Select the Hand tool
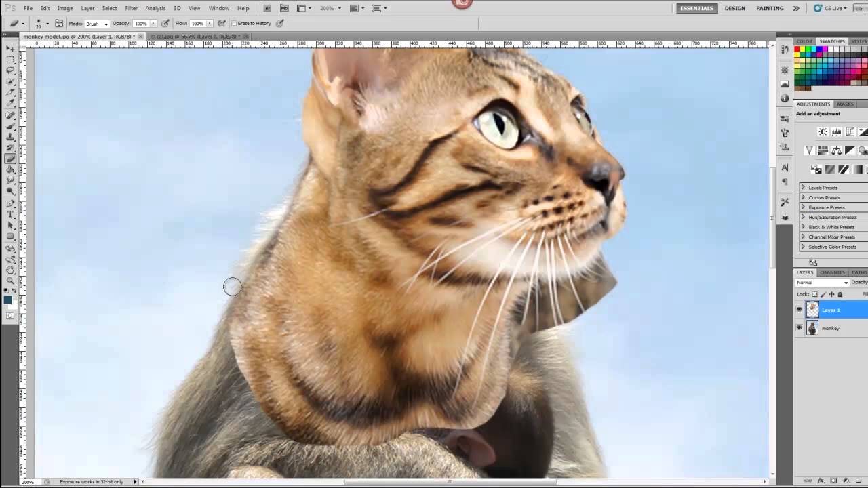Screen dimensions: 868x488 (10, 270)
